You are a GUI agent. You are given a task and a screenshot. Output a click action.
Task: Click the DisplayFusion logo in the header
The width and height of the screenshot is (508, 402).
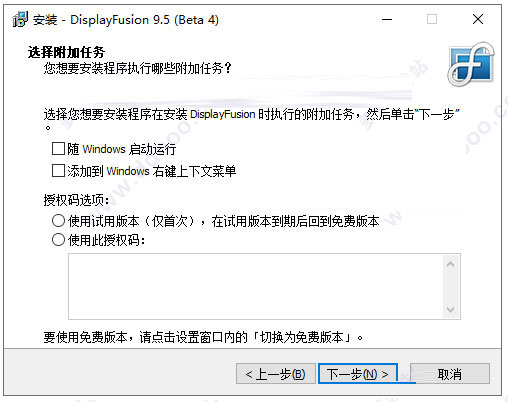tap(471, 64)
